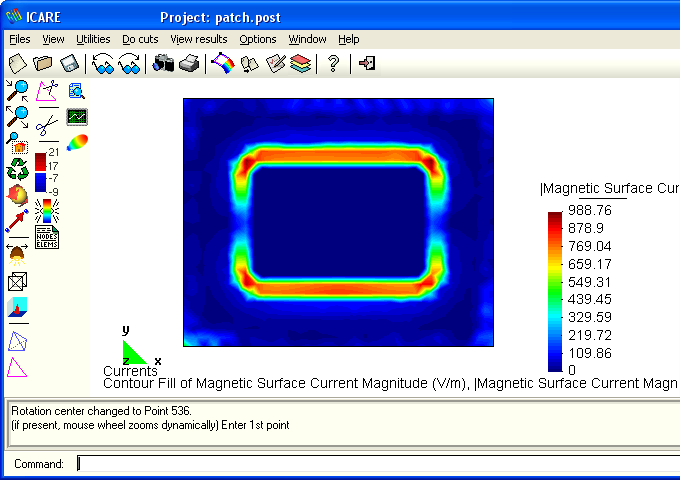Click the zoom frame magnifier with house icon

coord(17,143)
